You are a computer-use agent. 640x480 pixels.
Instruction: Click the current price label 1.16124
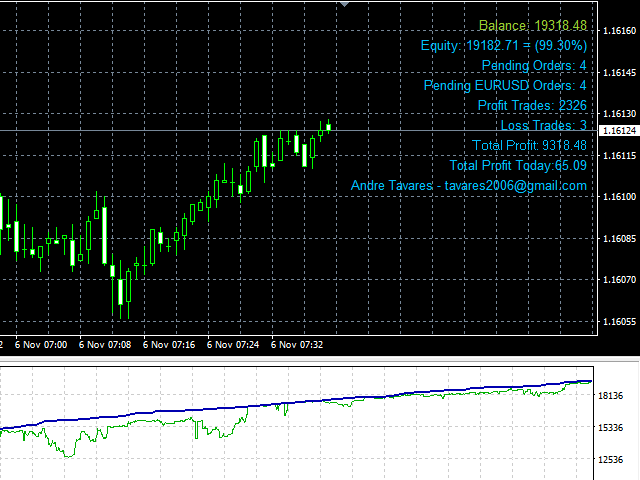619,131
